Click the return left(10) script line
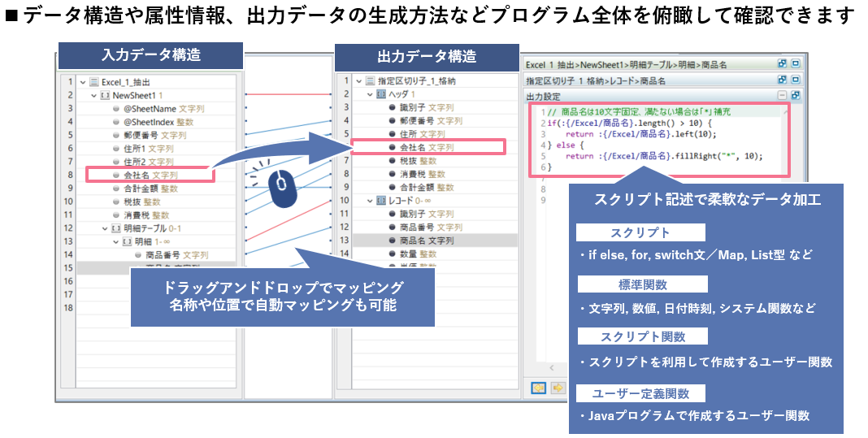The height and width of the screenshot is (438, 868). click(x=641, y=134)
